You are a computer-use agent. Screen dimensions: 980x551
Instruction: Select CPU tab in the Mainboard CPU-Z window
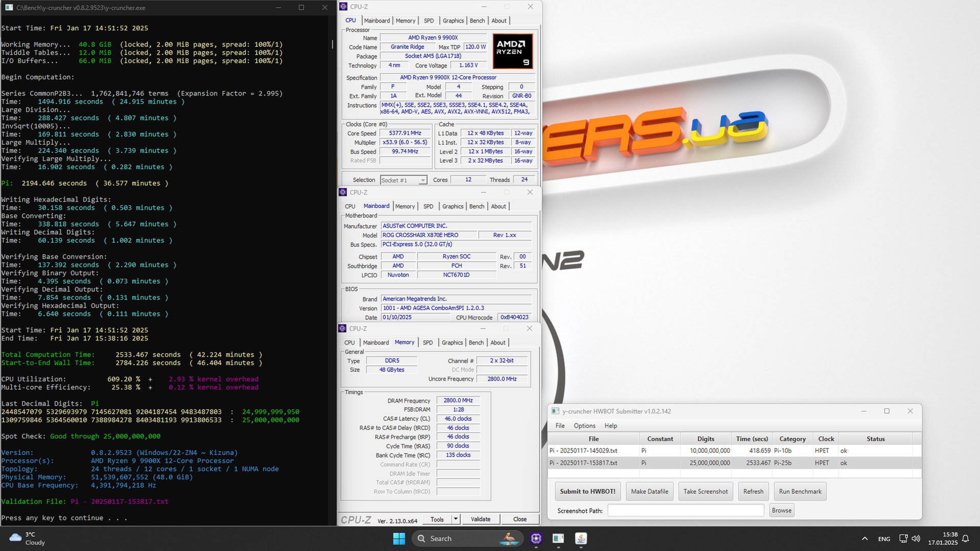click(350, 206)
